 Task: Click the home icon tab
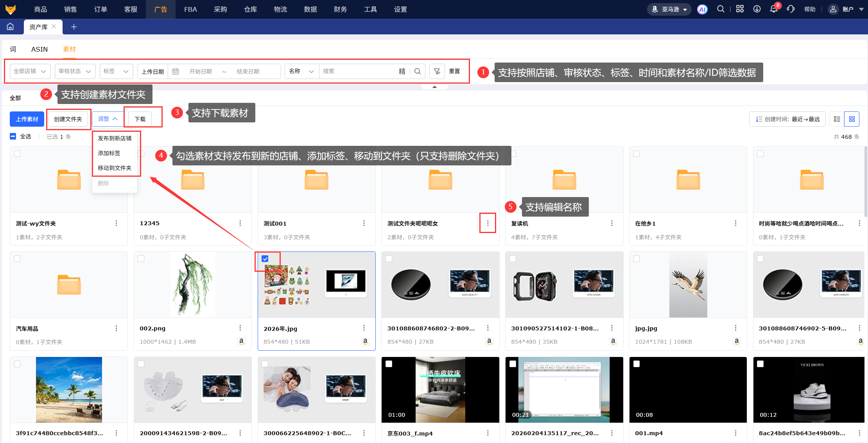point(11,27)
